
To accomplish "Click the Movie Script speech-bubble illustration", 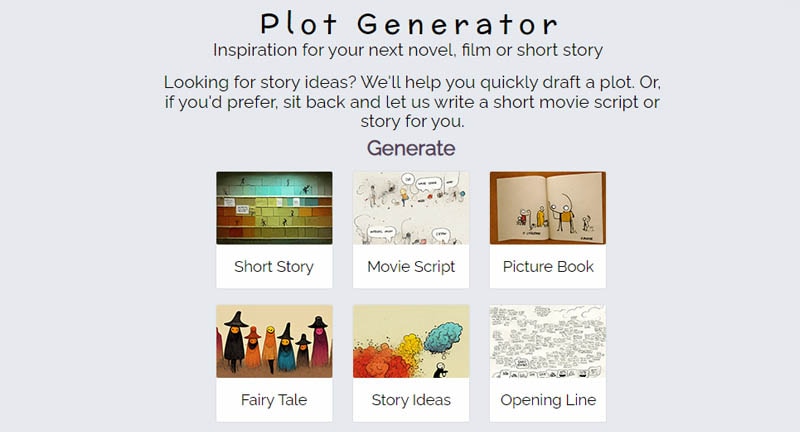I will coord(410,208).
